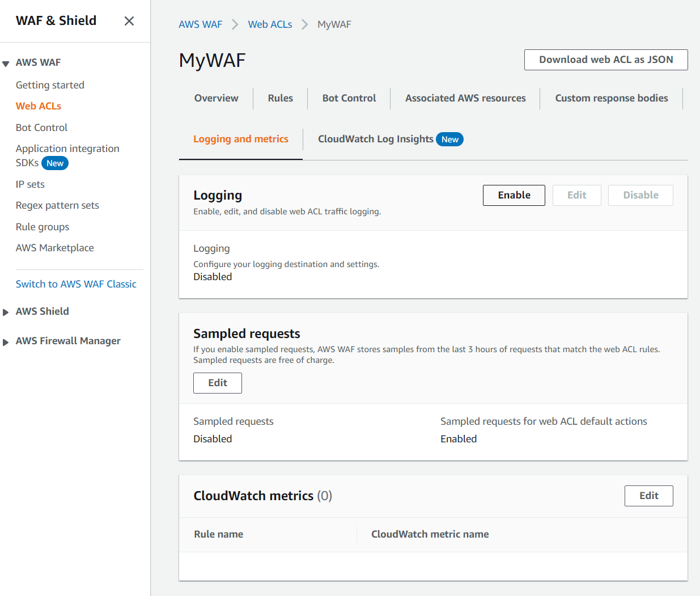
Task: Select Logging and metrics tab
Action: 241,139
